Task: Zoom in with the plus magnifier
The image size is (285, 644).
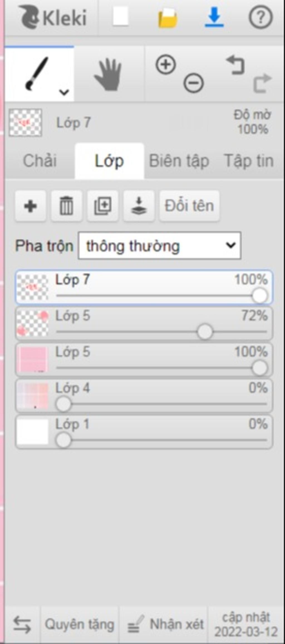Action: [166, 65]
